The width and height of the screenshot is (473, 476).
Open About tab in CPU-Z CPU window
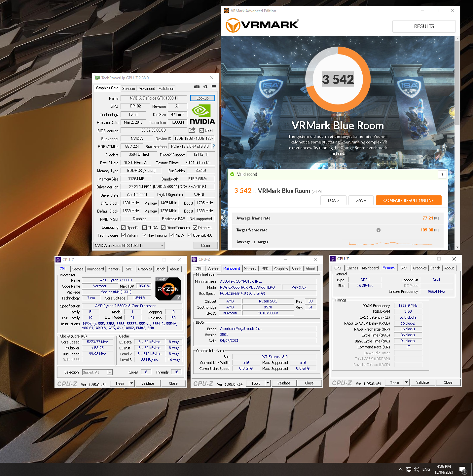pos(174,269)
